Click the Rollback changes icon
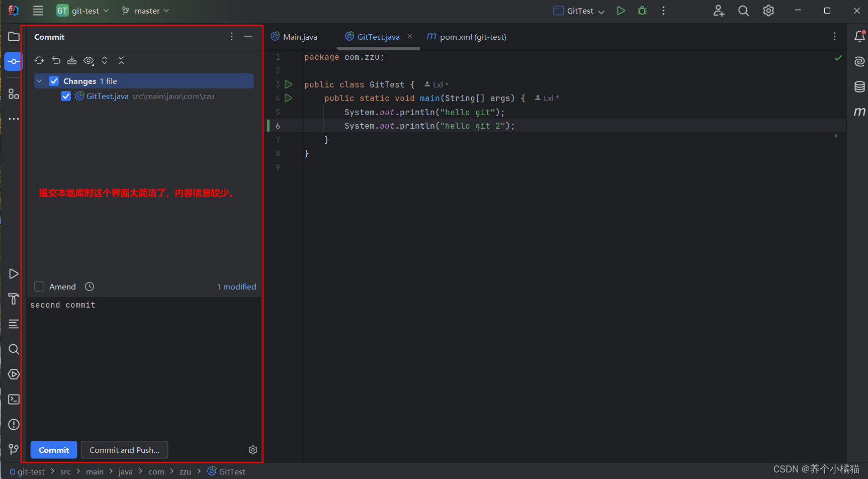 56,60
